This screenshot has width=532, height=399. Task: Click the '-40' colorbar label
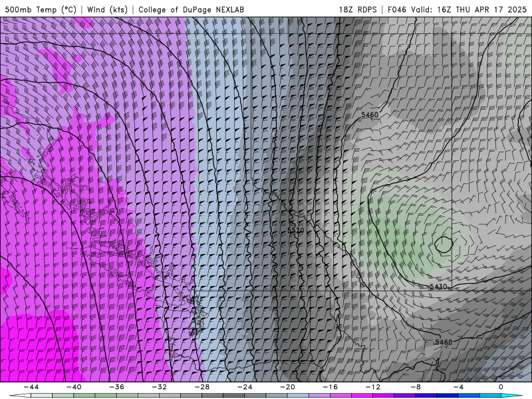tap(74, 387)
